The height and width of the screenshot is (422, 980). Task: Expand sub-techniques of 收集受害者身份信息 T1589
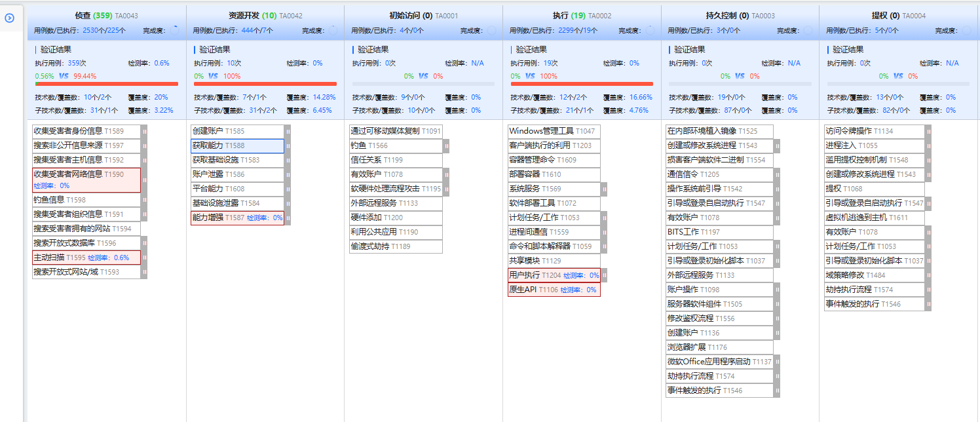click(144, 131)
